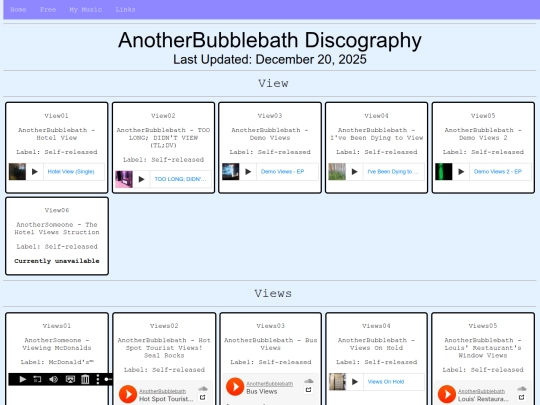
Task: Click the 'Last Updated: December 20, 2025' text
Action: point(270,59)
